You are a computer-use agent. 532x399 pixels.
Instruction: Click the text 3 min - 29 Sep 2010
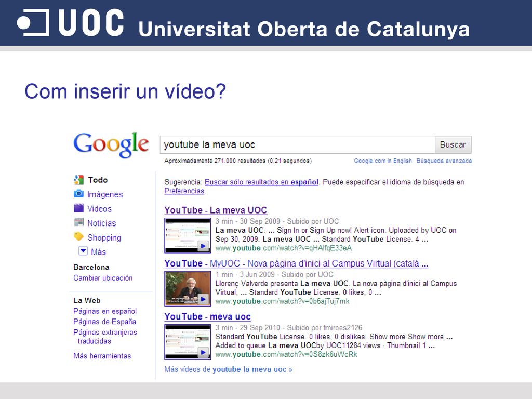tap(248, 328)
